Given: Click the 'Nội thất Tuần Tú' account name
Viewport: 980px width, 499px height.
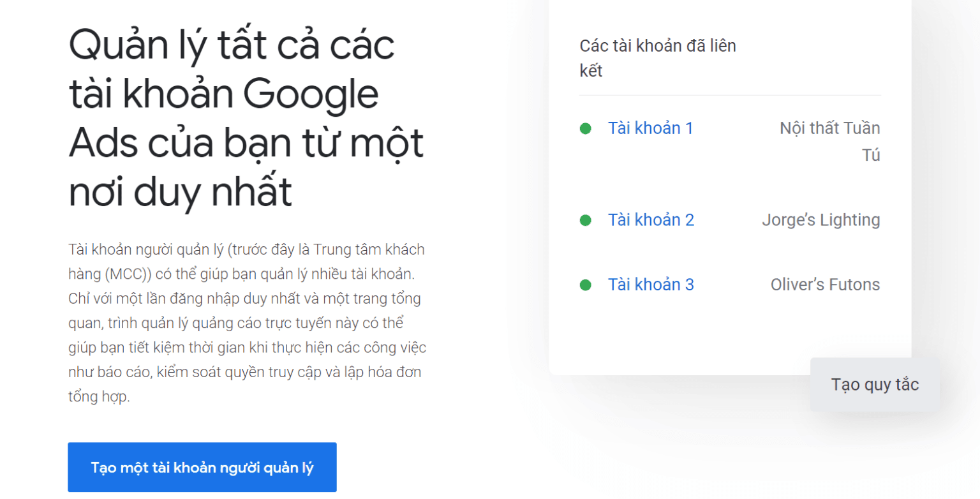Looking at the screenshot, I should click(x=829, y=141).
